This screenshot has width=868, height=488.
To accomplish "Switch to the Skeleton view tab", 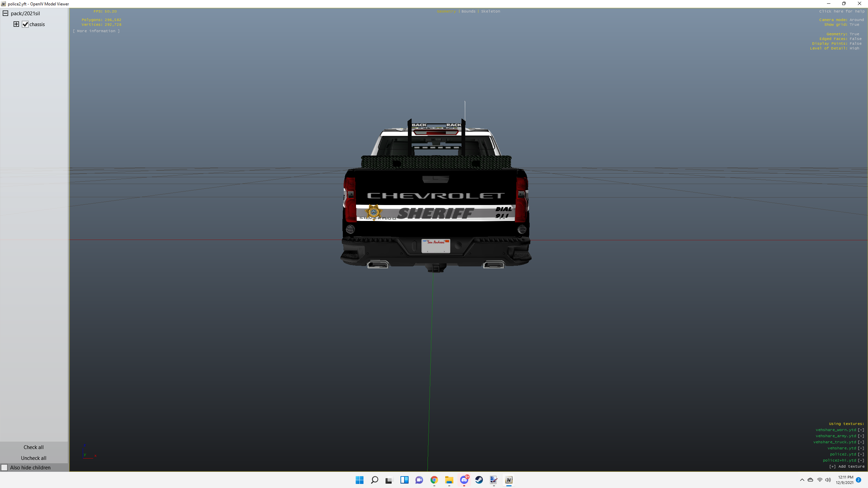I will 490,11.
